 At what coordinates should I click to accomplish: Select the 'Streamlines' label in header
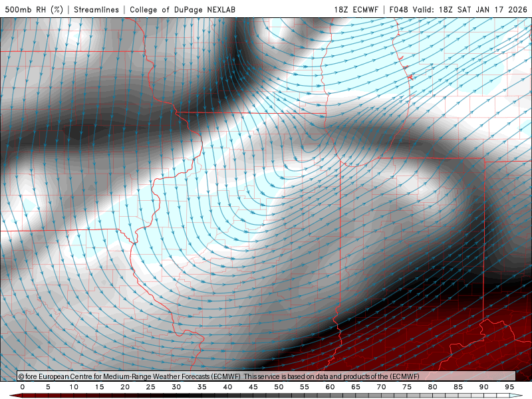point(96,9)
